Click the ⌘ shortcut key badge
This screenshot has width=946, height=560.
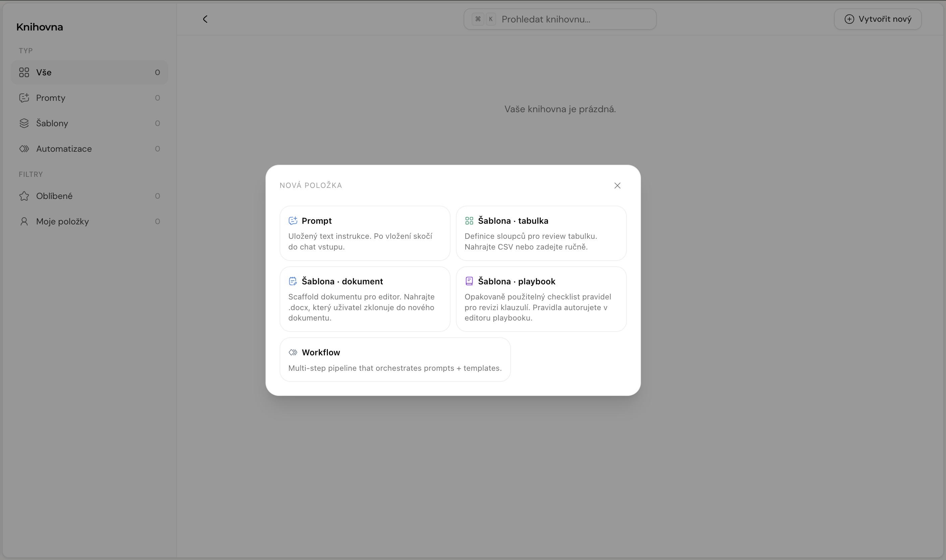click(478, 19)
